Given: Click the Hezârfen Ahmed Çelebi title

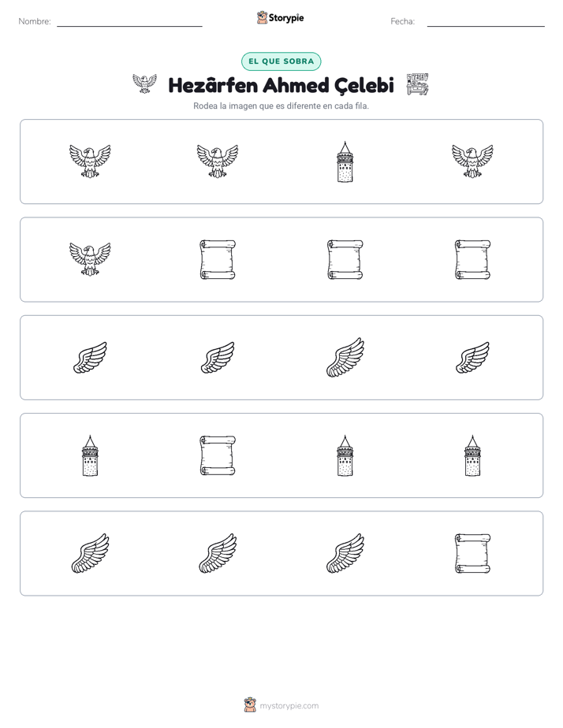Looking at the screenshot, I should (281, 85).
